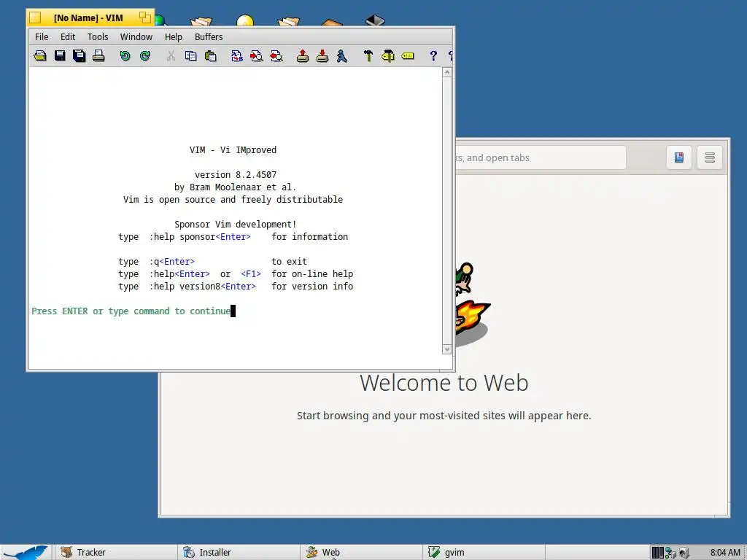Click the bookmarks icon in Web window
This screenshot has width=747, height=560.
click(x=679, y=157)
